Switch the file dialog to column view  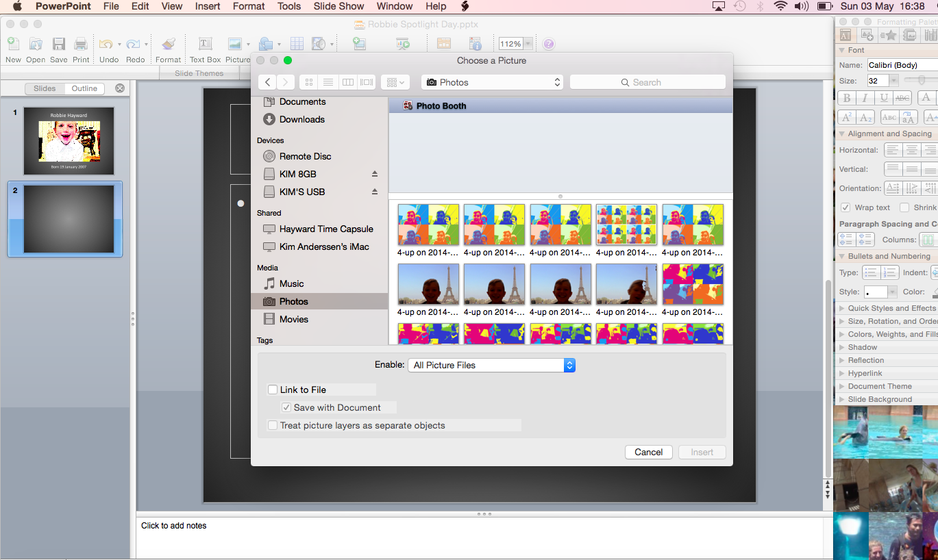(x=348, y=82)
